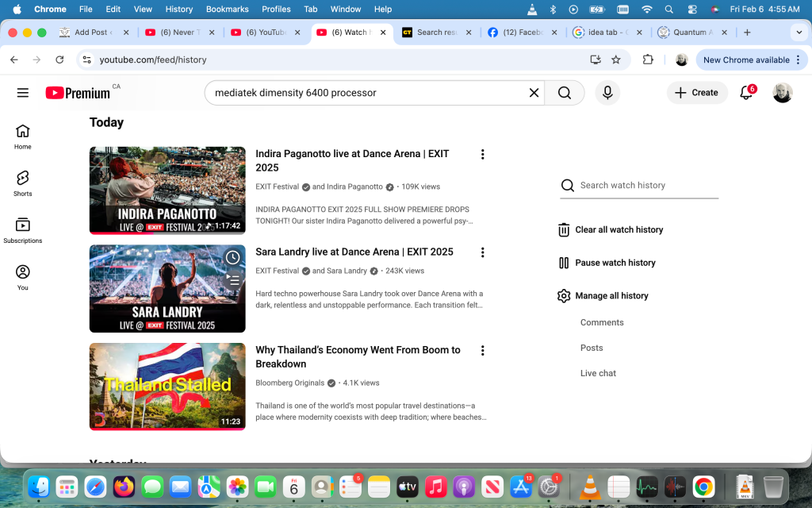Click the search magnifier button
812x508 pixels.
[x=564, y=93]
